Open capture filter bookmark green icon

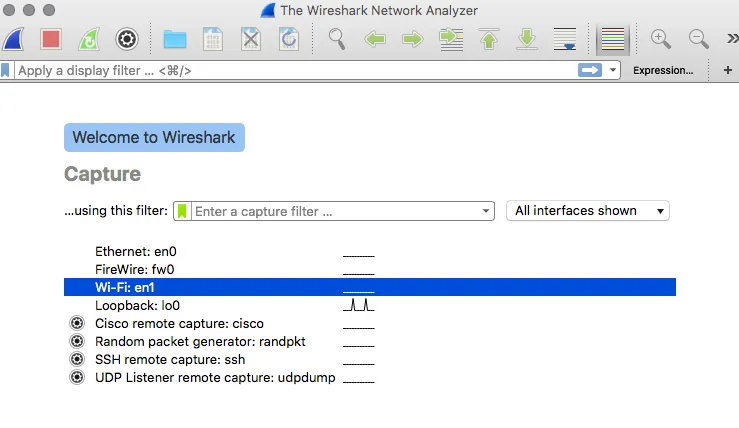click(182, 211)
